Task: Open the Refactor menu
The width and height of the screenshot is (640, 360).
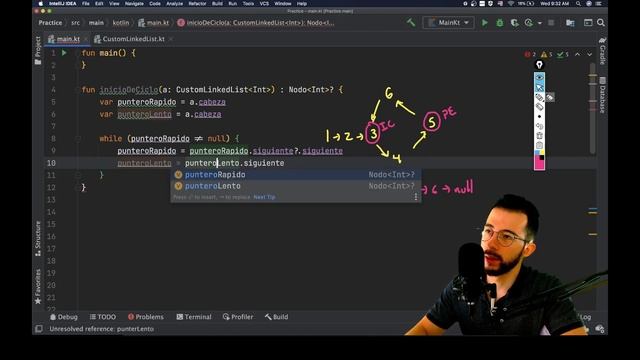Action: [197, 4]
